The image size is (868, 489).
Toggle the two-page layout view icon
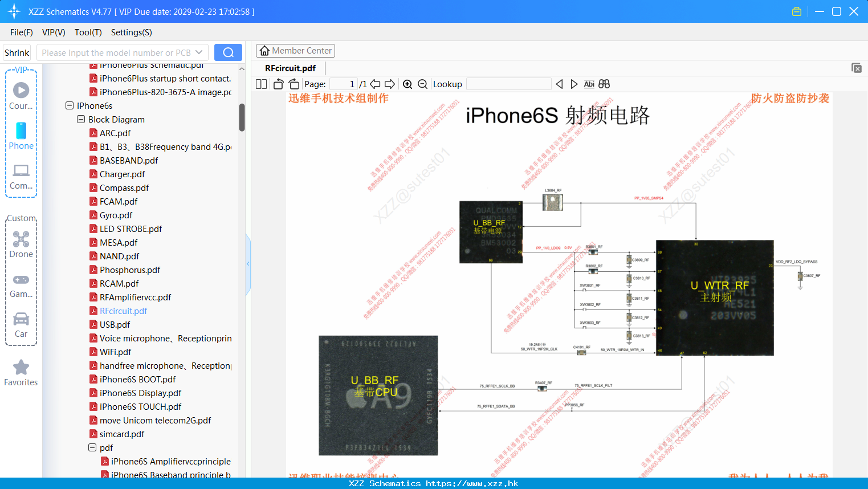262,84
